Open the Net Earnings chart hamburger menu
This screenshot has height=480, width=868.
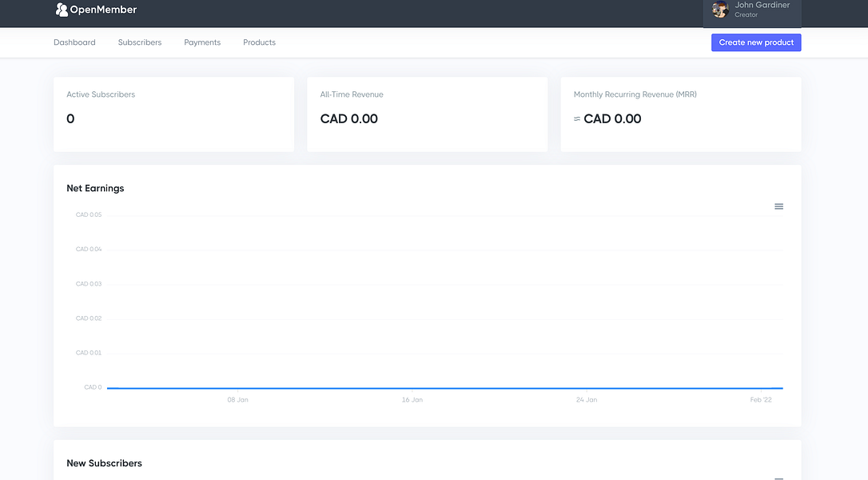[778, 206]
